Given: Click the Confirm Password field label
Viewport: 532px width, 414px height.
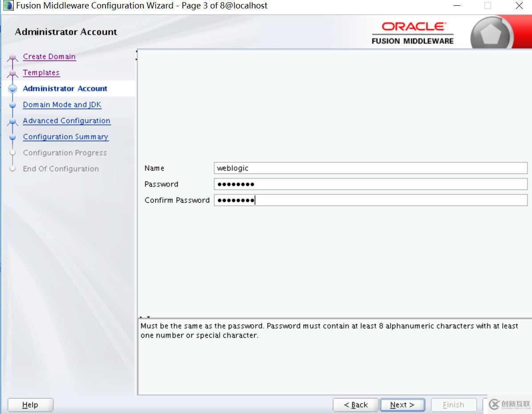Looking at the screenshot, I should (x=177, y=200).
